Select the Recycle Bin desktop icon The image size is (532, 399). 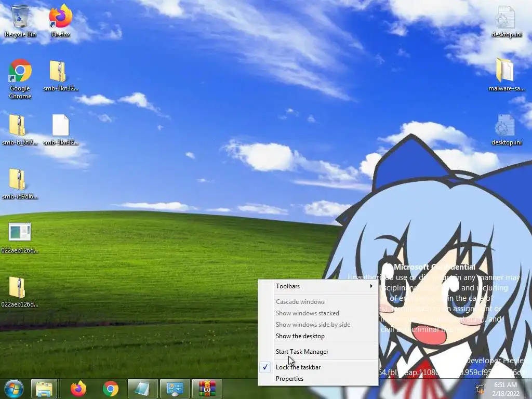[x=20, y=21]
